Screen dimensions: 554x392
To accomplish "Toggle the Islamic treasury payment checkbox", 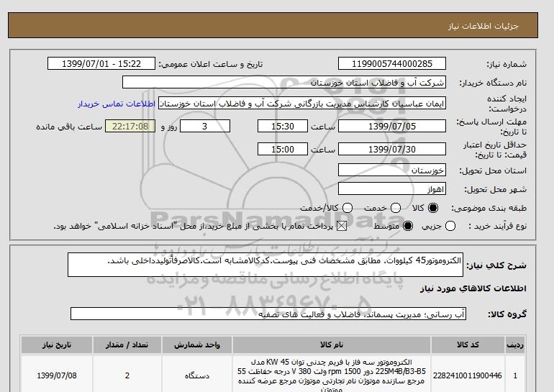I will pyautogui.click(x=342, y=226).
